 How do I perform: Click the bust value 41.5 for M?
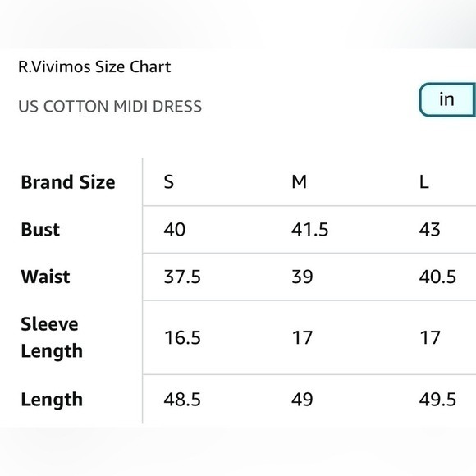[309, 229]
